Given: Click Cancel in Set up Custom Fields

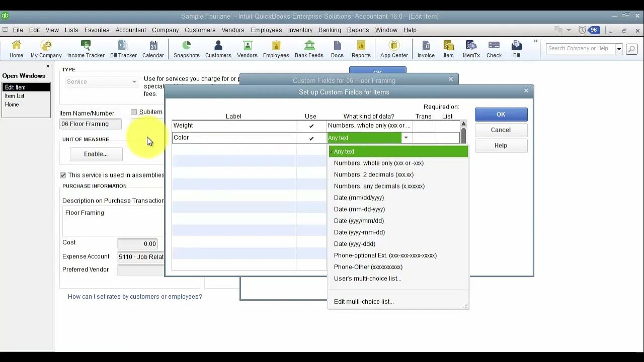Looking at the screenshot, I should pos(501,130).
